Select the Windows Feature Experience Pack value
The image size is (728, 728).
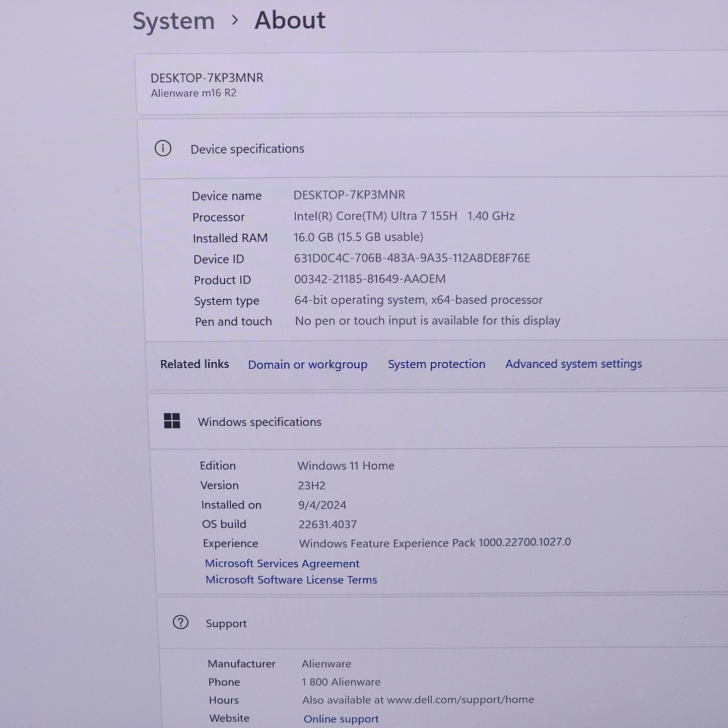click(x=435, y=543)
